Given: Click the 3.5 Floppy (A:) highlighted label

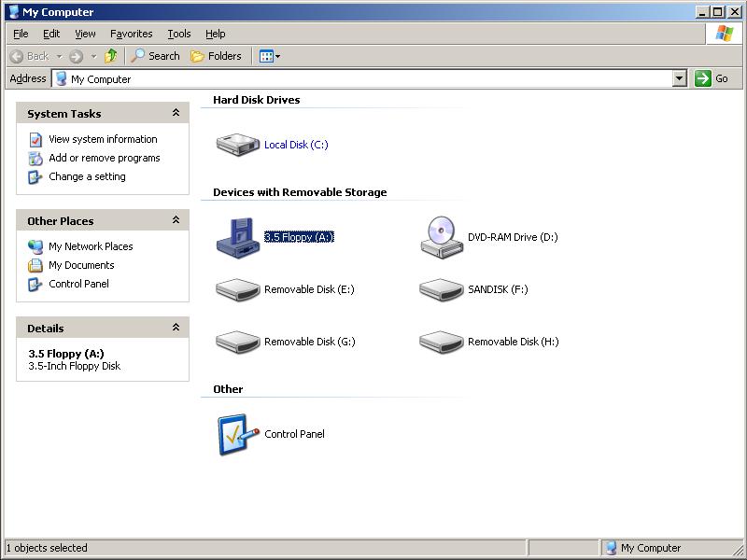Looking at the screenshot, I should 299,237.
